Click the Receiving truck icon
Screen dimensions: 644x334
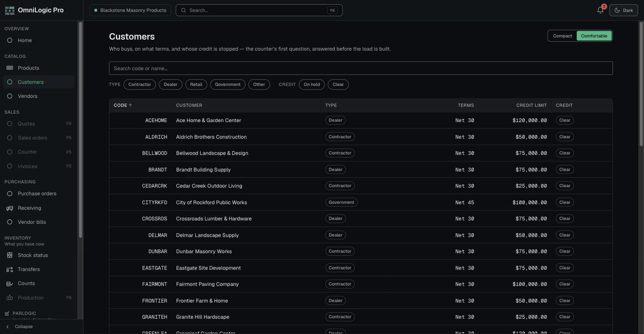(x=10, y=208)
